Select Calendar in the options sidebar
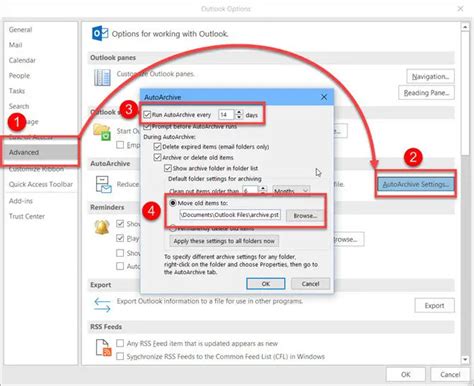The image size is (474, 386). point(22,60)
